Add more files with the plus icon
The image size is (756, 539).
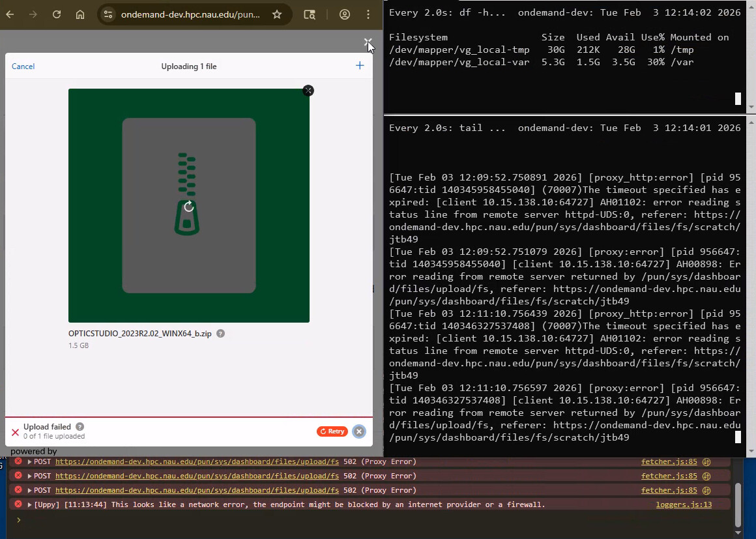tap(360, 66)
